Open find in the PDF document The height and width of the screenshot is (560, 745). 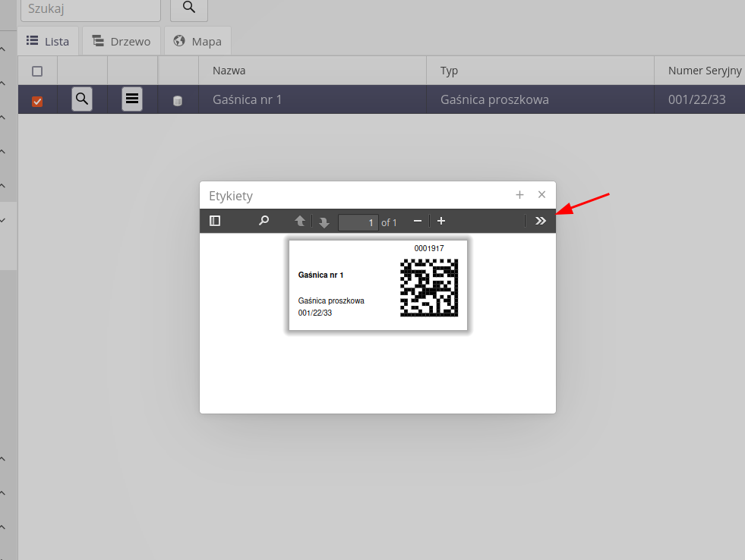(x=264, y=221)
